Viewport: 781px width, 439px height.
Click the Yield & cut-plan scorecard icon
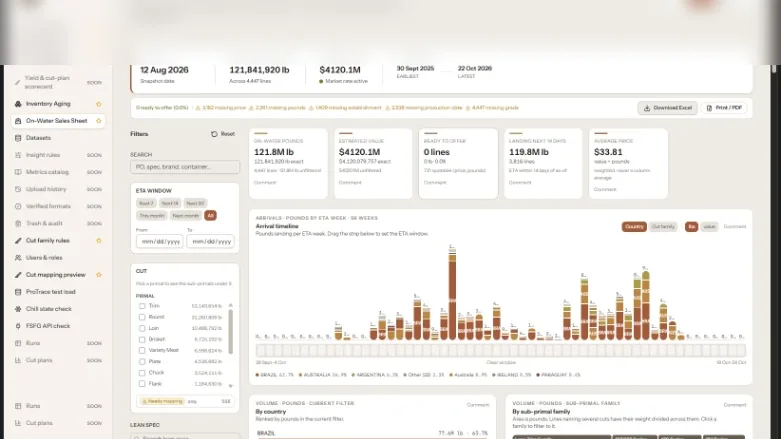[18, 82]
